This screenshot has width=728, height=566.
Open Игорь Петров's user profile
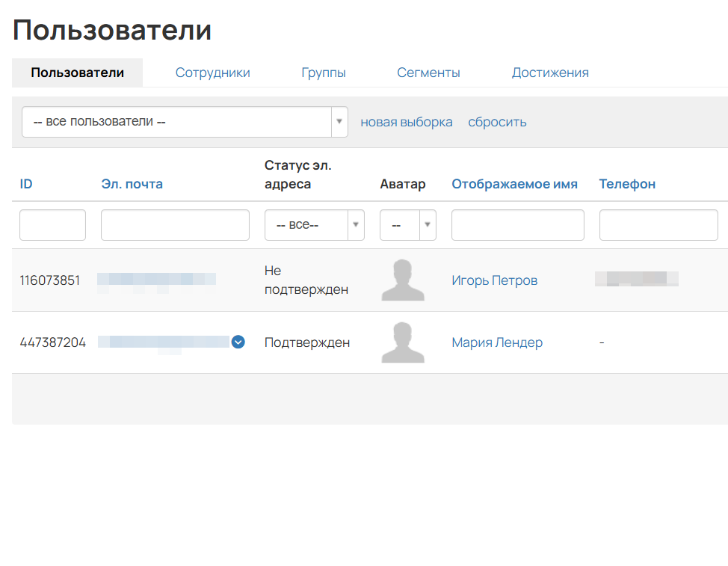point(494,280)
